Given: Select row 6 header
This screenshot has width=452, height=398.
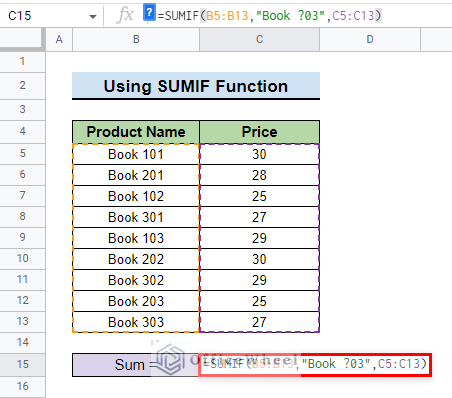Looking at the screenshot, I should point(22,175).
